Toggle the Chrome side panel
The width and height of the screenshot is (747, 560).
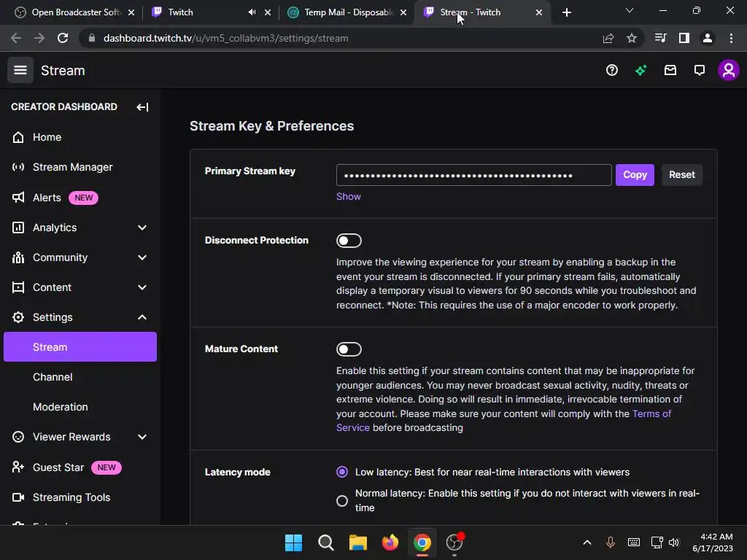684,38
